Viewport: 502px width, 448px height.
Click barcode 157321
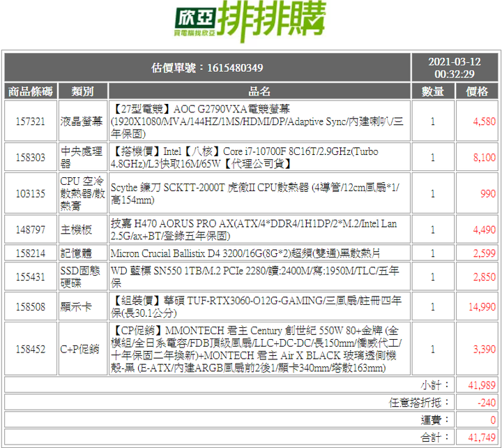(31, 121)
